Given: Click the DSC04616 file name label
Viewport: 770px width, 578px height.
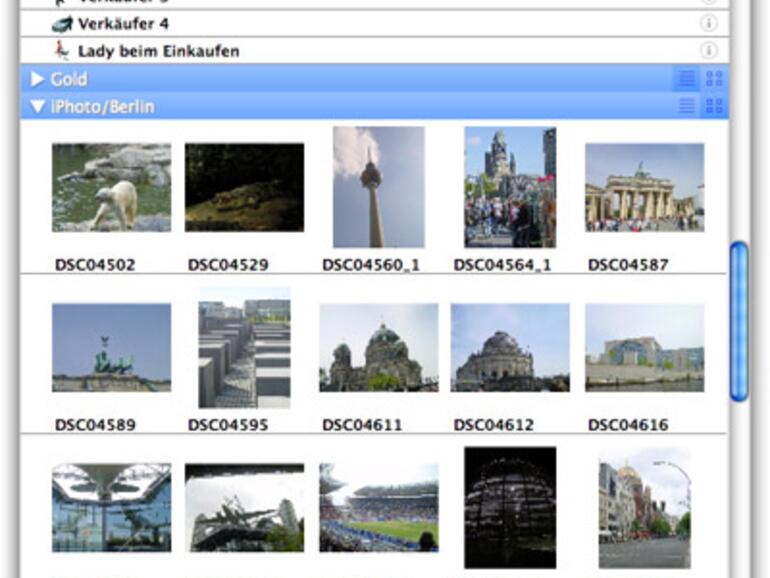Looking at the screenshot, I should coord(629,425).
